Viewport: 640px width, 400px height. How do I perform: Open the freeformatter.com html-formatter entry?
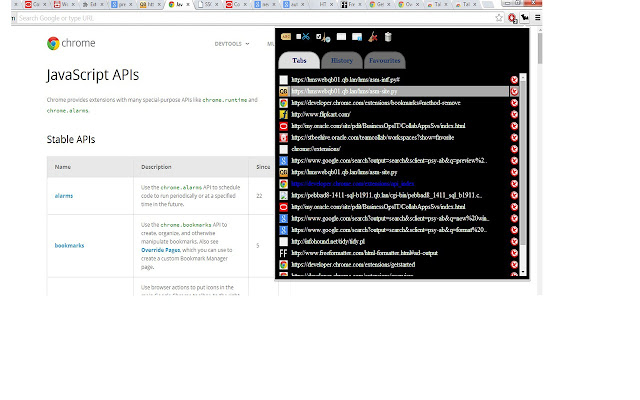coord(364,253)
